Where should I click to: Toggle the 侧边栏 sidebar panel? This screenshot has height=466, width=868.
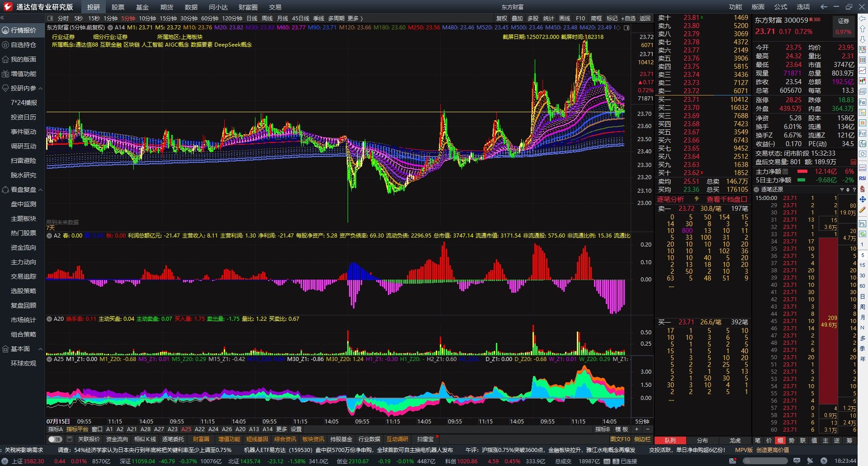(642, 439)
